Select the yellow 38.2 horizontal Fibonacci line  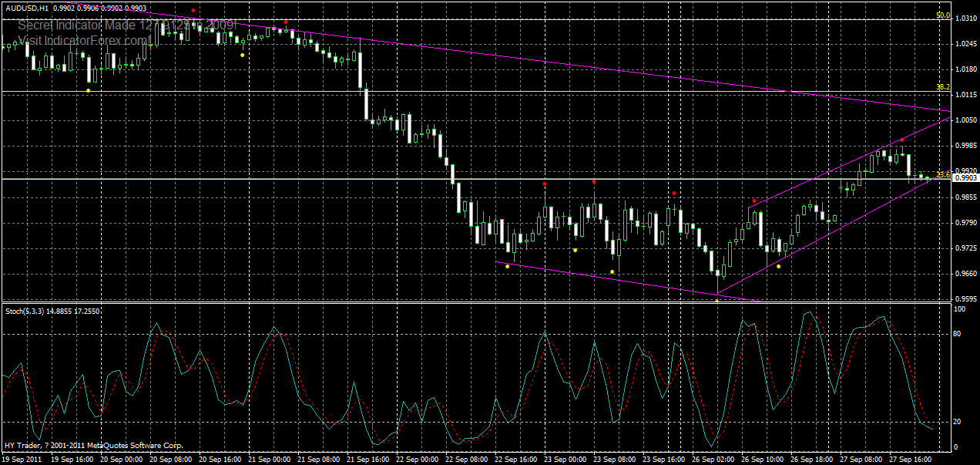[x=462, y=92]
